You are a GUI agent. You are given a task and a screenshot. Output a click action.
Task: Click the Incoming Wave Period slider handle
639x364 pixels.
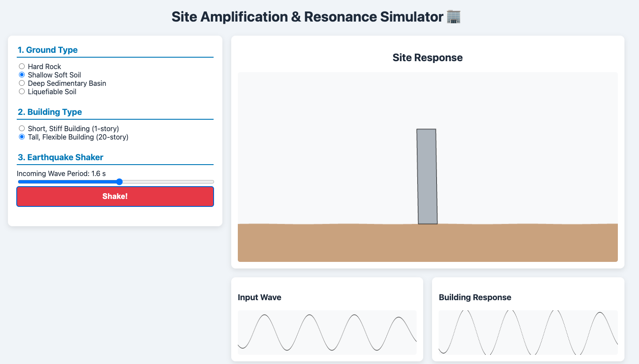pos(119,182)
